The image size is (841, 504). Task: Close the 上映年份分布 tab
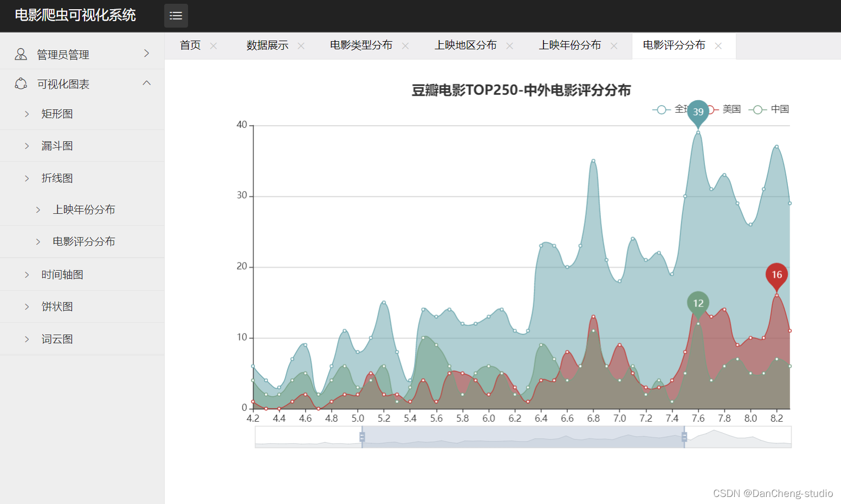[614, 46]
